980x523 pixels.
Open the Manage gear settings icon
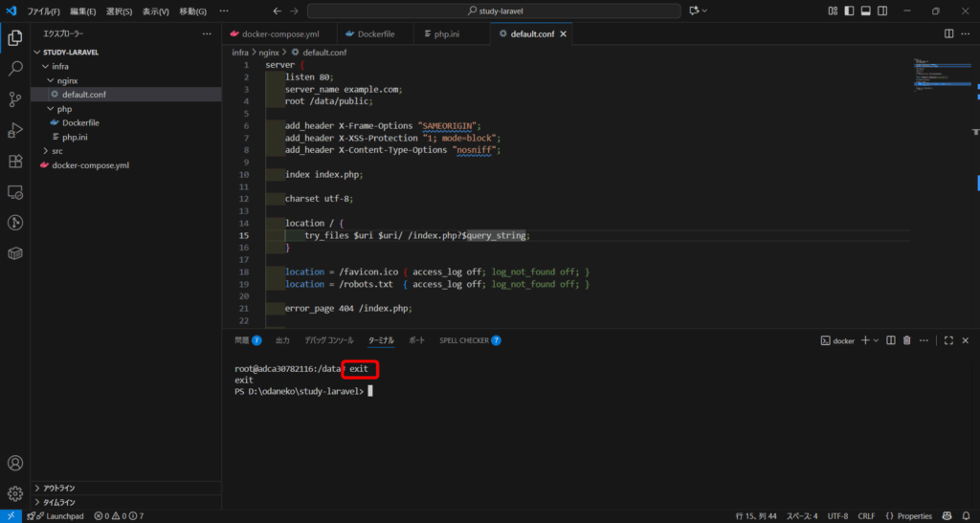15,494
